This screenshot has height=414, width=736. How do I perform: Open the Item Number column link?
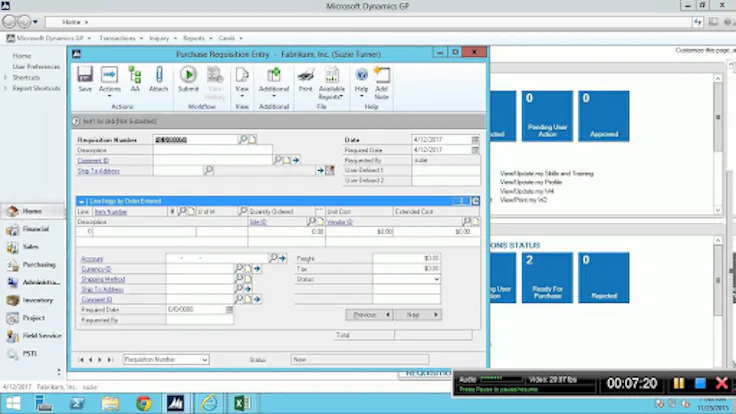click(111, 212)
